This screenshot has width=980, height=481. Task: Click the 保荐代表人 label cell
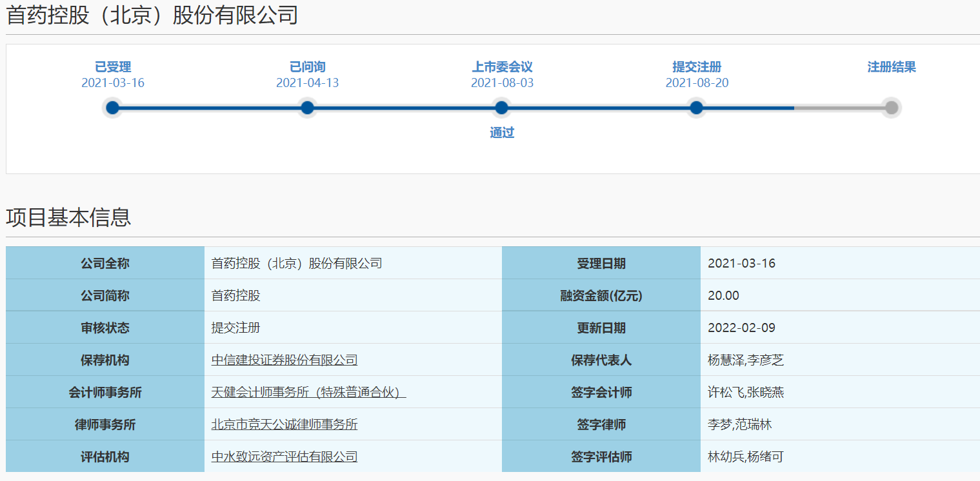tap(601, 360)
